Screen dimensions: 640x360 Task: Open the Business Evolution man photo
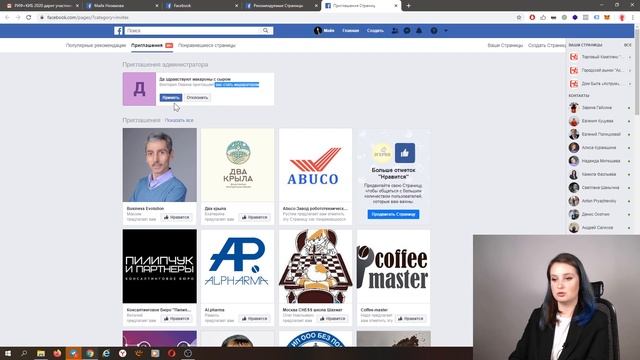click(x=160, y=165)
